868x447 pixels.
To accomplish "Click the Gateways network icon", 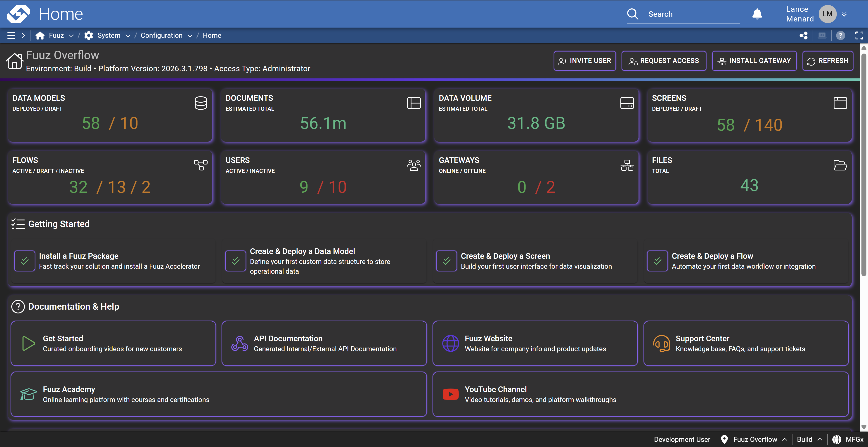I will 627,165.
